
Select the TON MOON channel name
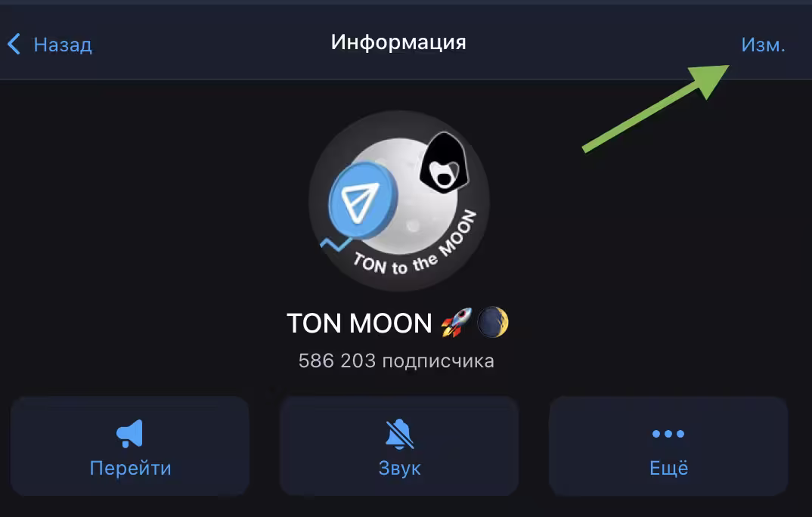(x=359, y=323)
